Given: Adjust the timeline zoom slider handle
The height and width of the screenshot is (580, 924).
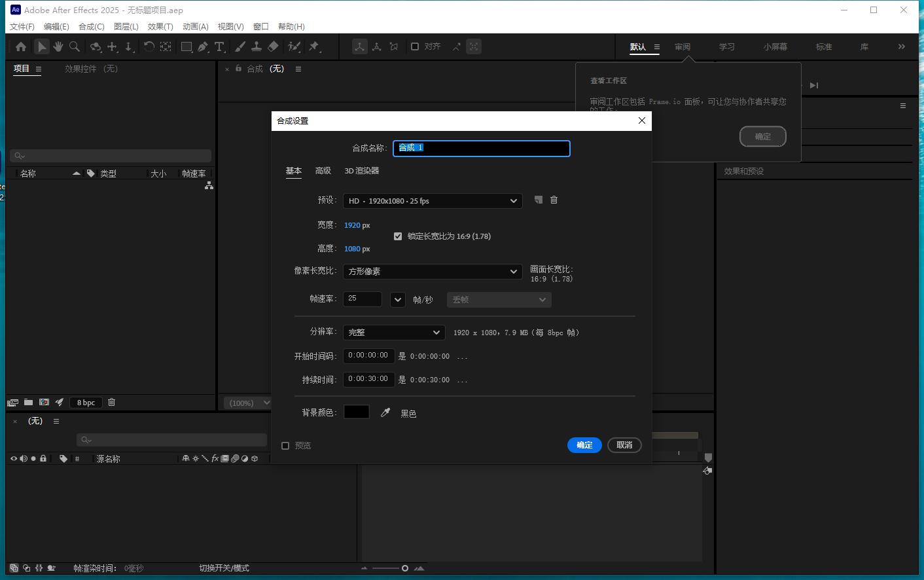Looking at the screenshot, I should point(405,568).
